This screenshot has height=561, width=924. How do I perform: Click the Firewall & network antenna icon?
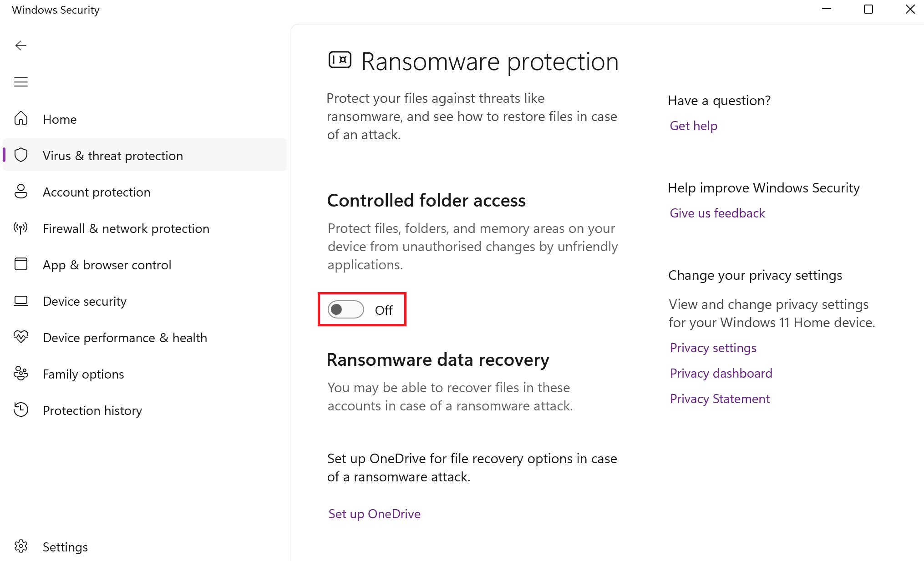[x=21, y=228]
